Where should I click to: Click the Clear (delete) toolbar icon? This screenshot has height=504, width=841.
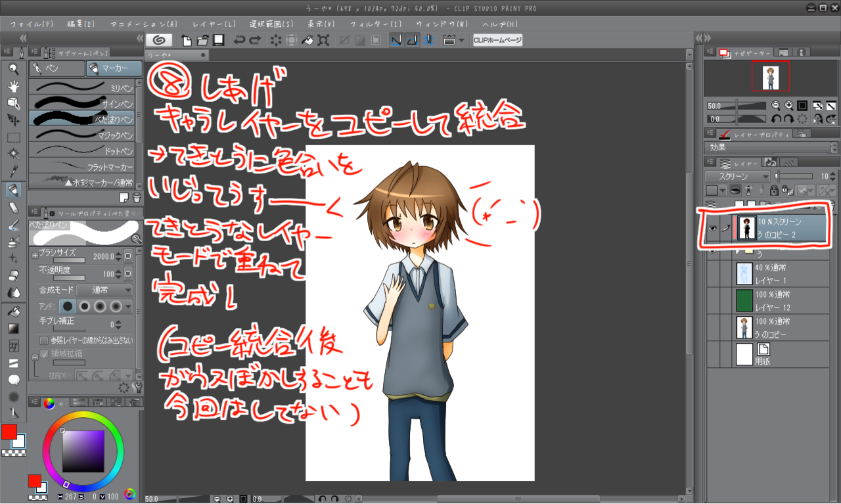[x=276, y=40]
